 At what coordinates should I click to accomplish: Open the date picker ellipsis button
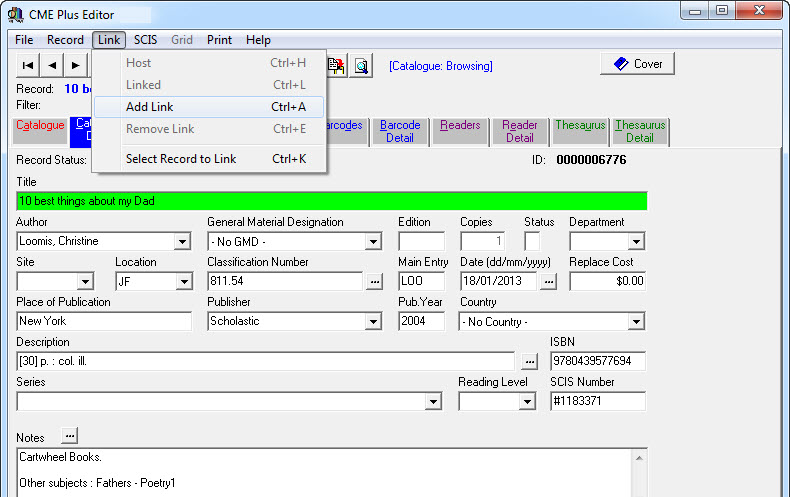pos(548,282)
